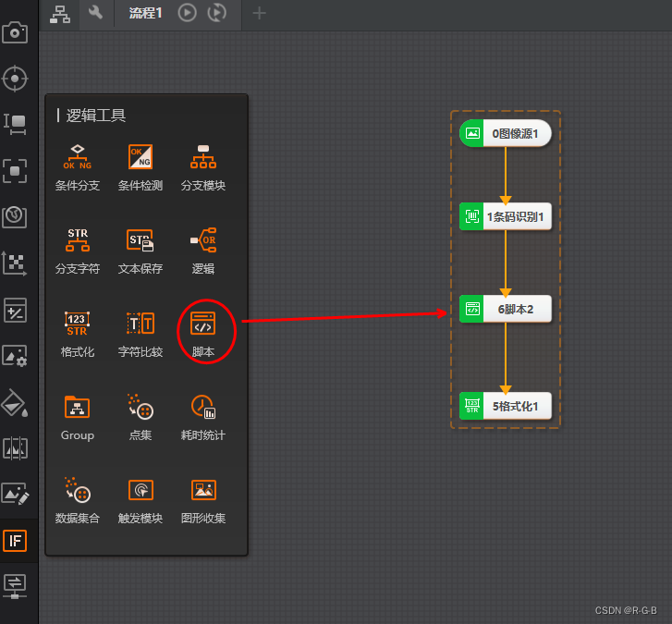
Task: Click the wrench settings toolbar icon
Action: pos(95,12)
